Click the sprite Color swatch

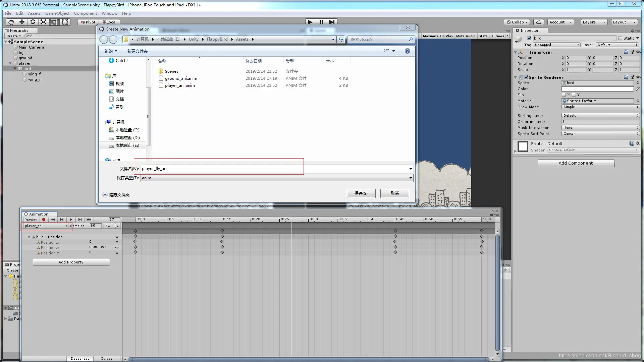click(597, 89)
